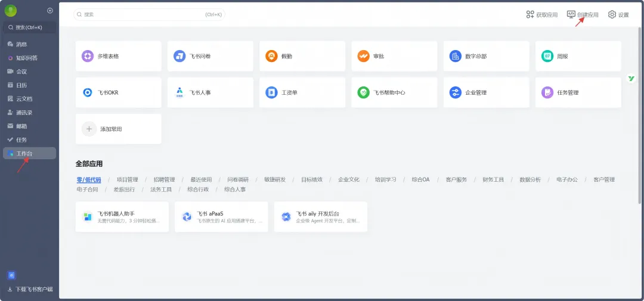
Task: Open 飞书 aily 开发后台 icon
Action: pyautogui.click(x=286, y=217)
